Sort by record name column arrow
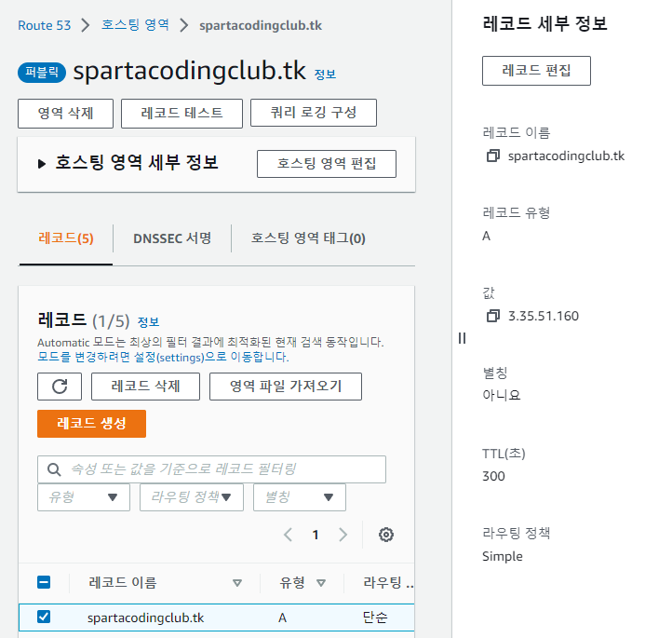672x638 pixels. pos(237,583)
